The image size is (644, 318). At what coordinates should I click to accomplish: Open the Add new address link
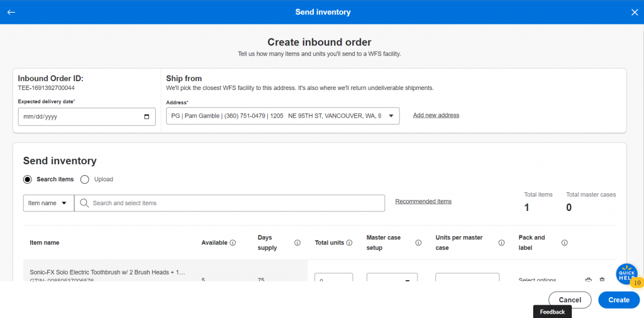coord(436,115)
